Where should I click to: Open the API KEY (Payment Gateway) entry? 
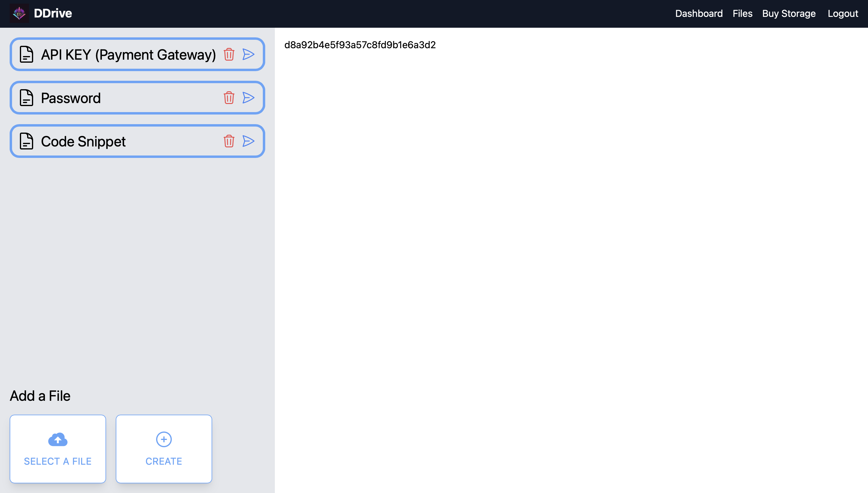coord(128,55)
